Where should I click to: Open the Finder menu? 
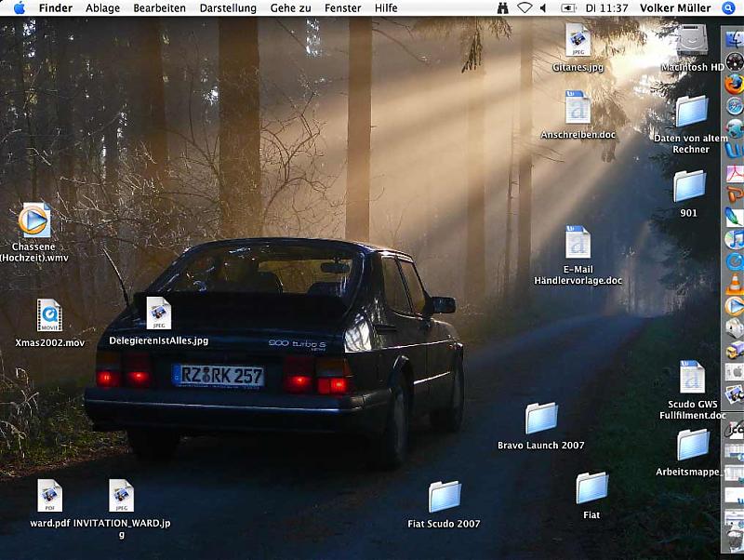[56, 8]
